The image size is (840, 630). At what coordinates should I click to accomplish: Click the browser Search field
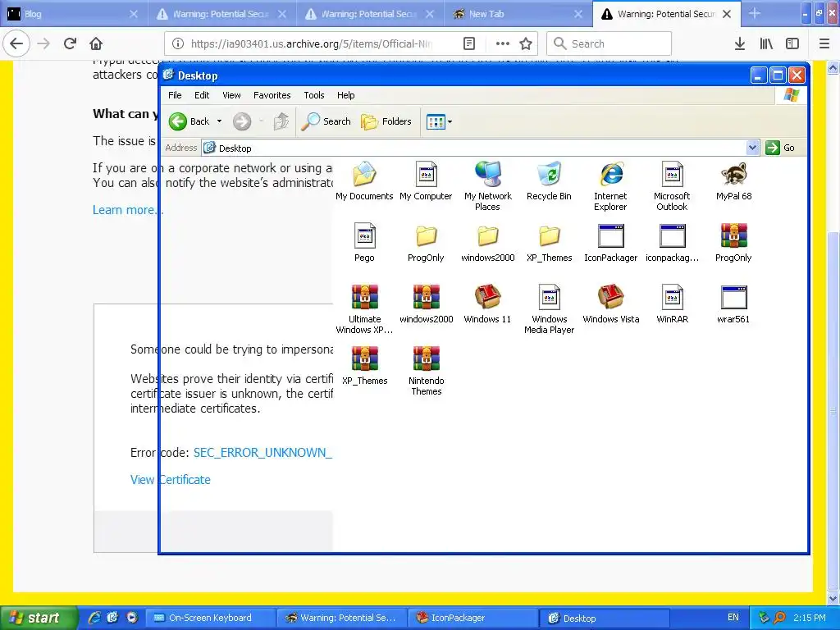(609, 43)
